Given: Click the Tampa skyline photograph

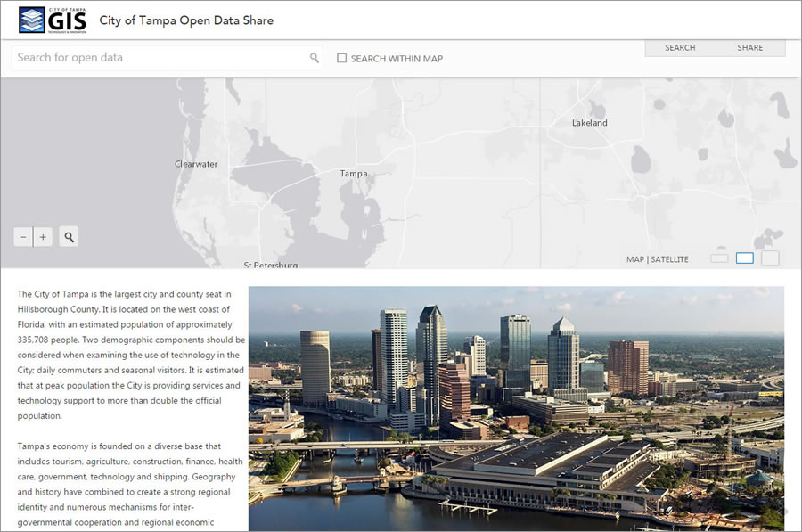Looking at the screenshot, I should coord(517,401).
